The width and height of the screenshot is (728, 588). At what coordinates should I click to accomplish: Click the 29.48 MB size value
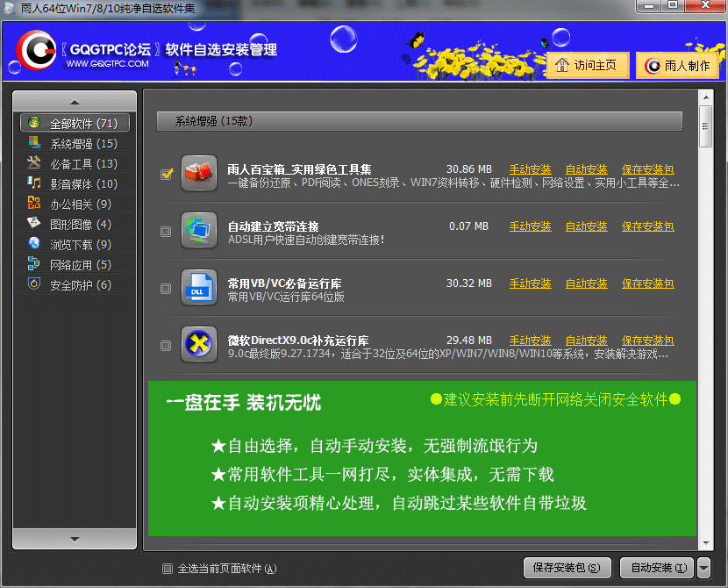coord(469,341)
